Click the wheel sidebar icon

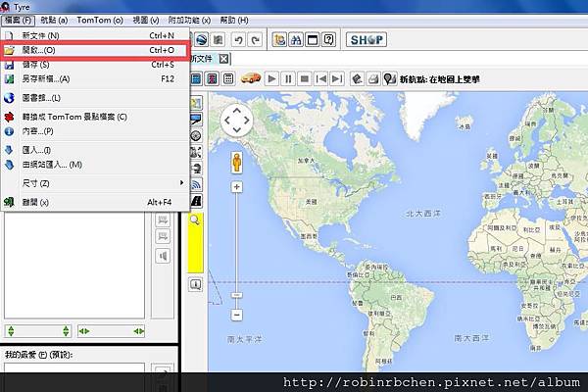(x=196, y=136)
